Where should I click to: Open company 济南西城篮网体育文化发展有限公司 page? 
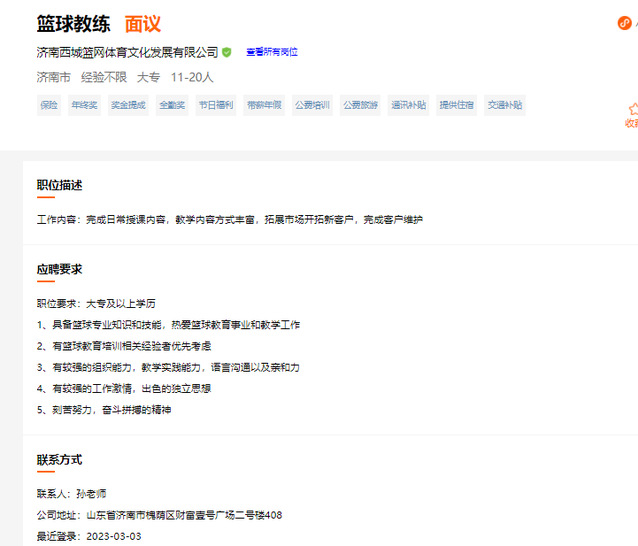click(127, 52)
